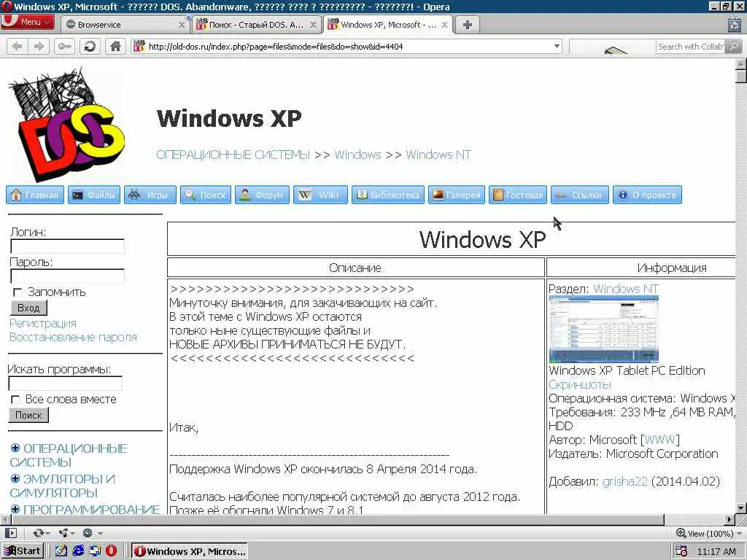Click the Поиск search button in sidebar
The width and height of the screenshot is (747, 560).
click(x=28, y=415)
